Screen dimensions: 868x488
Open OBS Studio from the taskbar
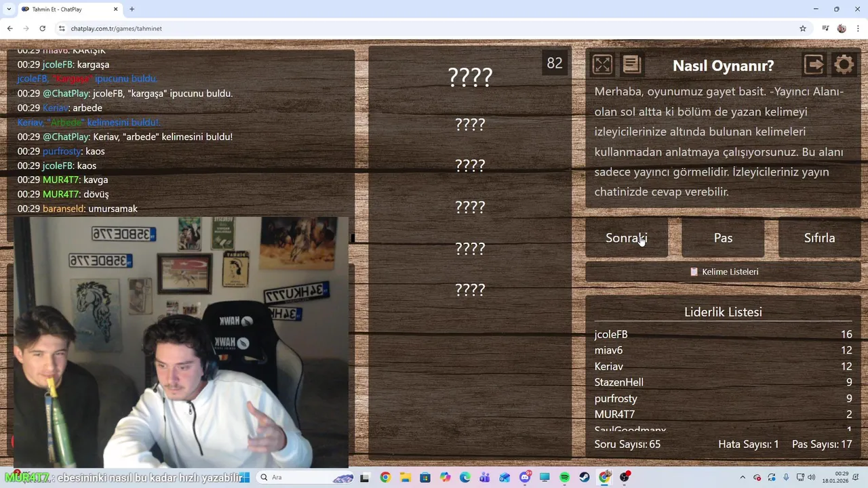(x=625, y=478)
